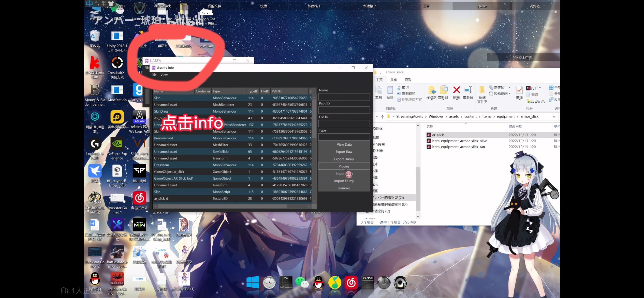Open the View menu in Assets Info

click(164, 75)
